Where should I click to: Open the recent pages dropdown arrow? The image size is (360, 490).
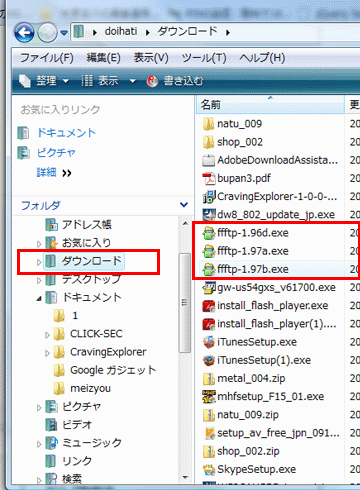pos(64,33)
